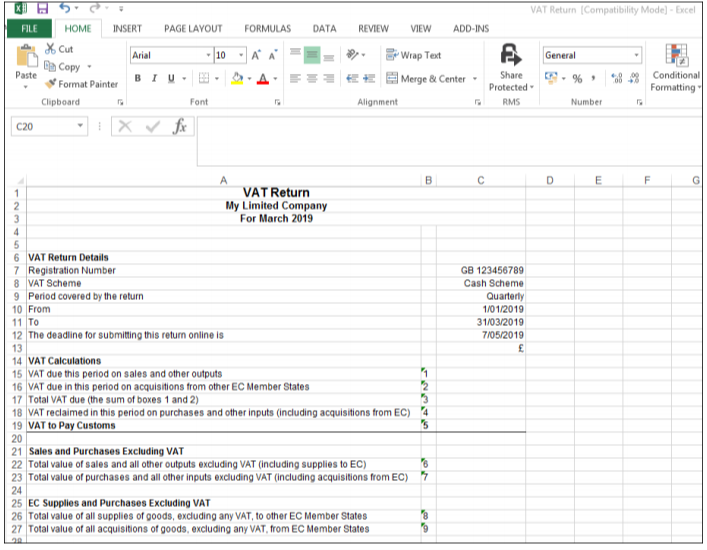Image resolution: width=707 pixels, height=550 pixels.
Task: Switch to the REVIEW tab
Action: tap(373, 28)
